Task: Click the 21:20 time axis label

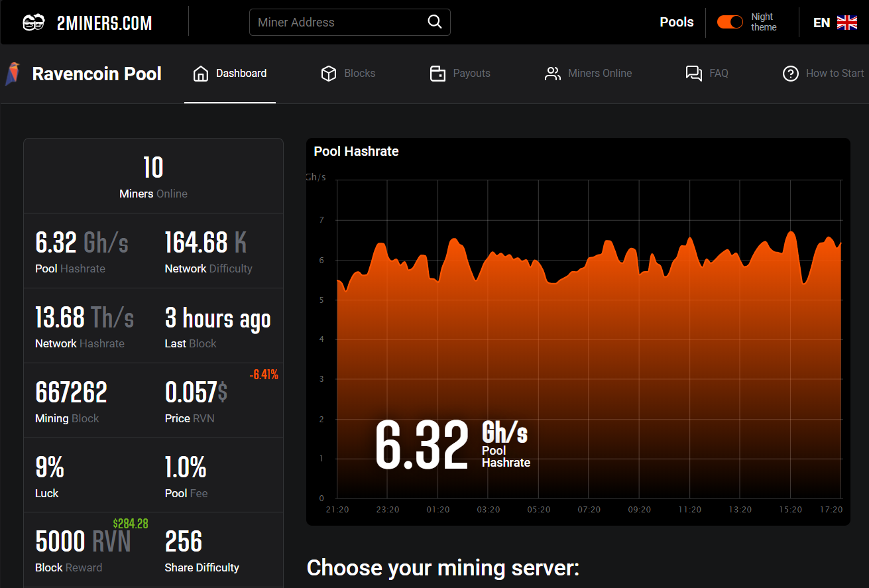Action: pyautogui.click(x=337, y=510)
